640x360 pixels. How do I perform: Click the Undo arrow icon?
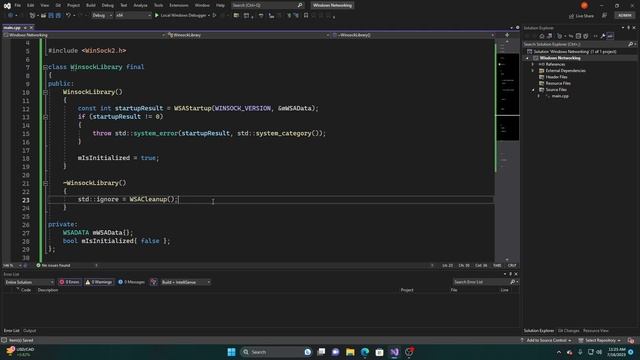pyautogui.click(x=68, y=16)
